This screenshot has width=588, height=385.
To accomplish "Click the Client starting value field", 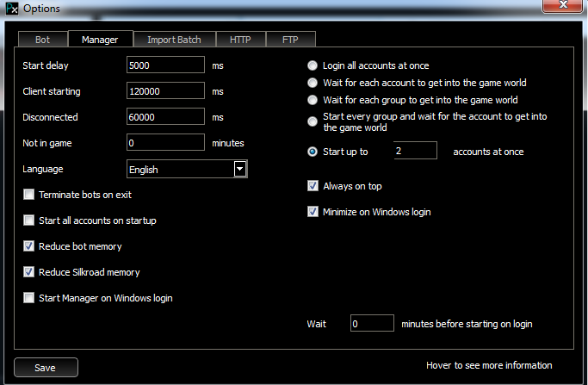I will 164,90.
